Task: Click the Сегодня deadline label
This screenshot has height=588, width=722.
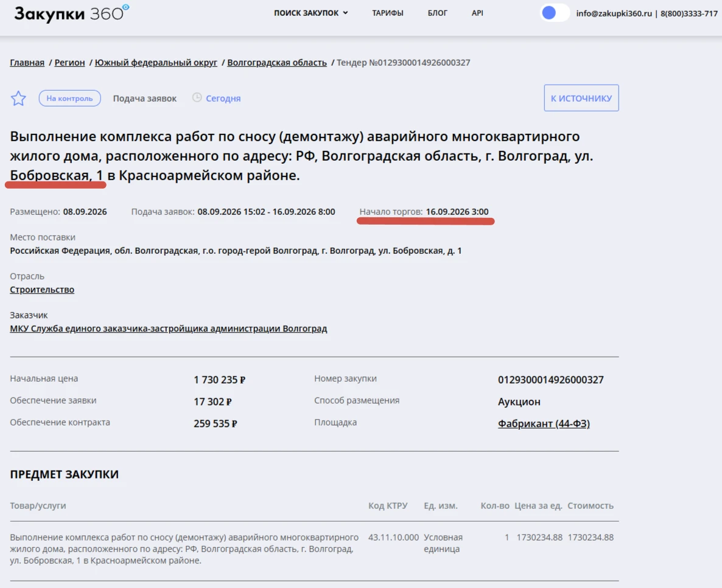Action: tap(223, 99)
